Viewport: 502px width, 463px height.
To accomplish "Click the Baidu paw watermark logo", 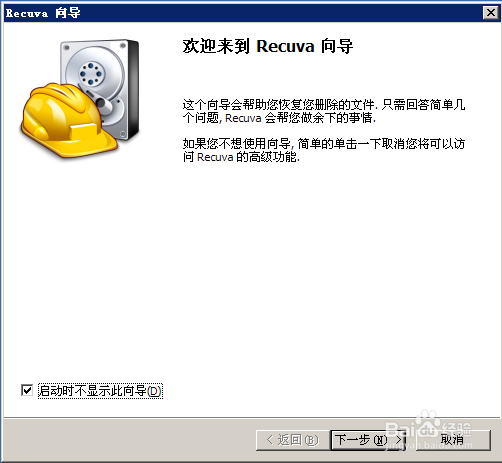I will point(427,424).
